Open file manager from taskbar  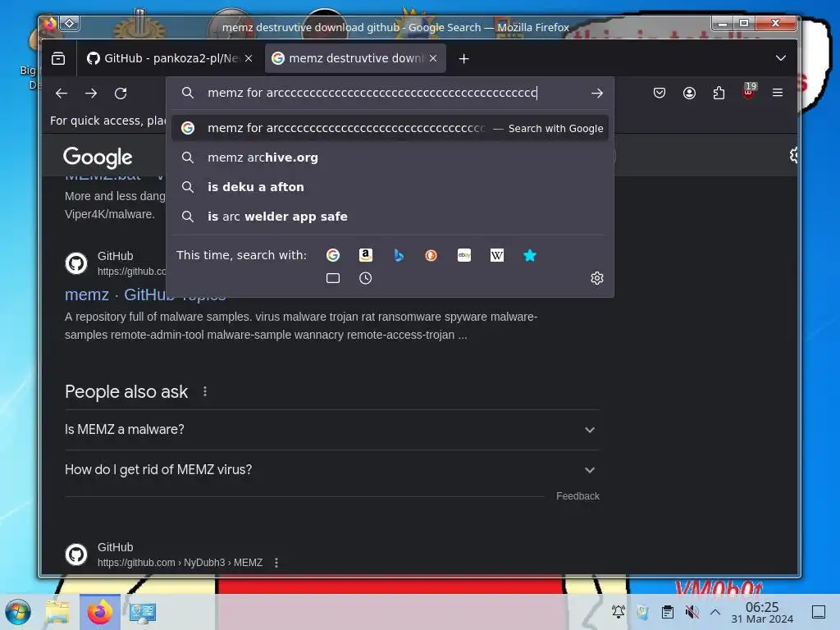pyautogui.click(x=58, y=612)
